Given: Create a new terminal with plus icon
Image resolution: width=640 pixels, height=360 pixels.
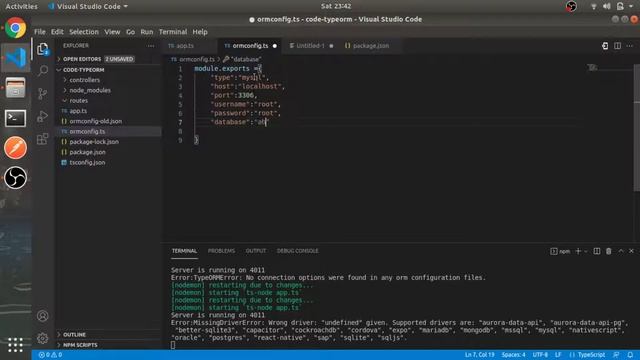Looking at the screenshot, I should 578,251.
